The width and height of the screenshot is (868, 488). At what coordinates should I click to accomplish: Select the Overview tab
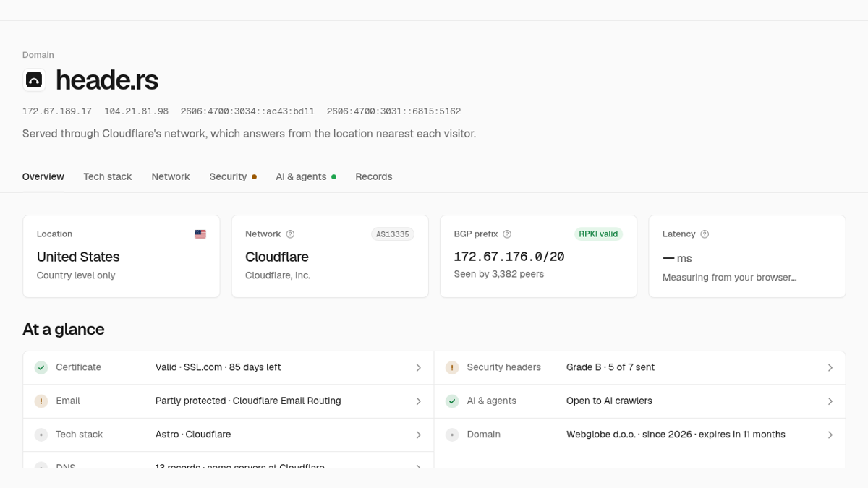point(43,176)
